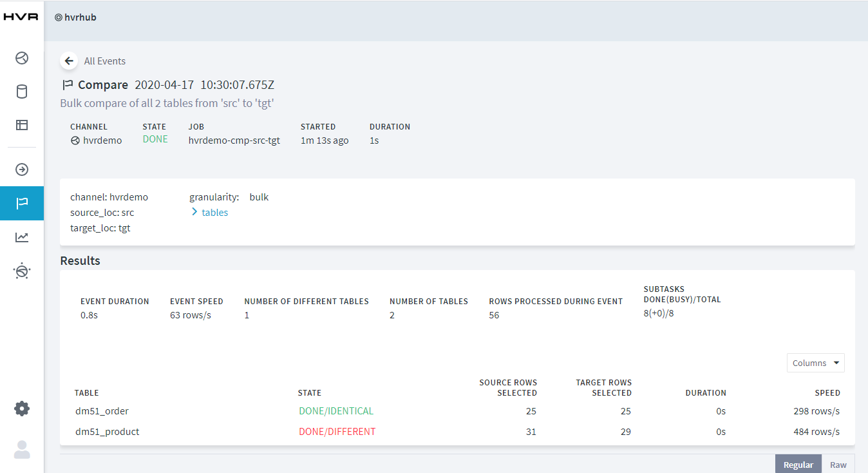Click the HVR logo
This screenshot has height=473, width=868.
click(x=21, y=17)
